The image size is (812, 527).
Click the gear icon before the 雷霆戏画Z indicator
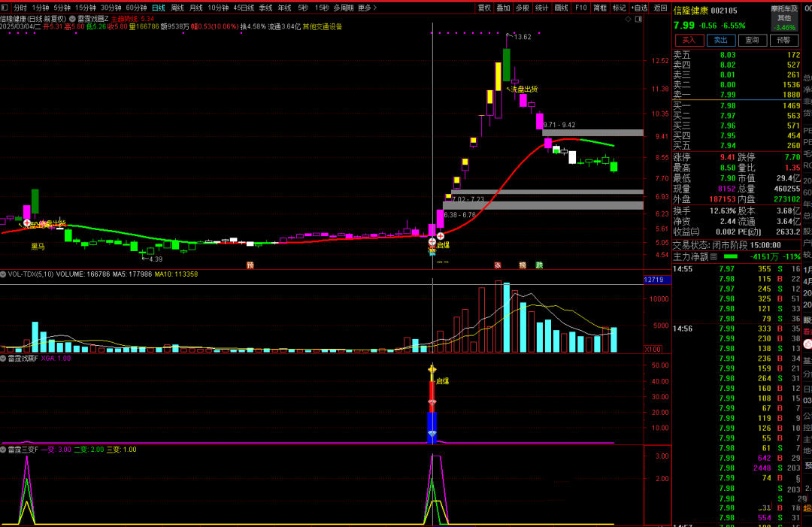[72, 18]
